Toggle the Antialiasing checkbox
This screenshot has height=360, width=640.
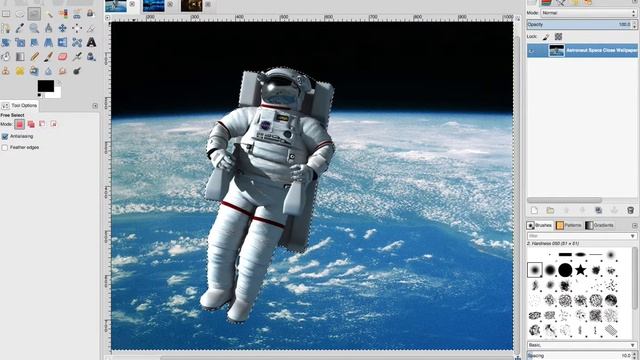click(x=5, y=136)
